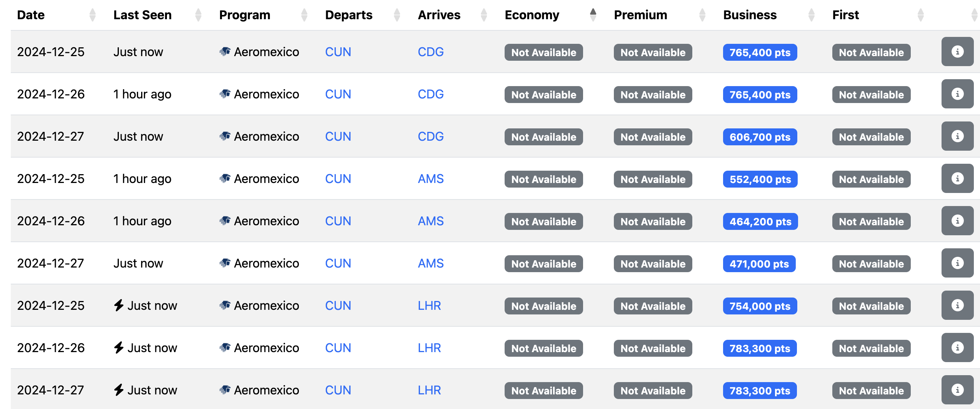View info for the 471,000 pts flight
The height and width of the screenshot is (409, 980).
957,263
